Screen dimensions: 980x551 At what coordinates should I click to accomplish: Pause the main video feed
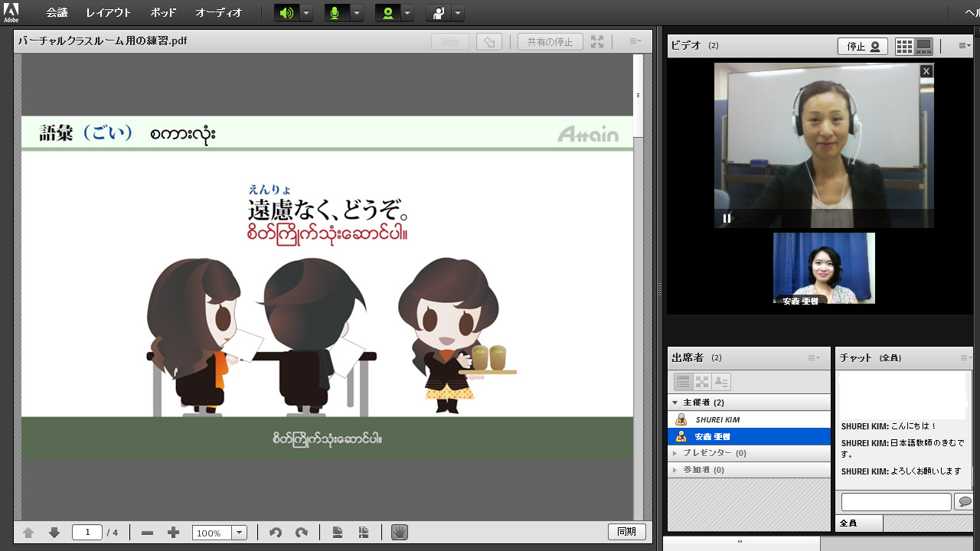pyautogui.click(x=727, y=218)
